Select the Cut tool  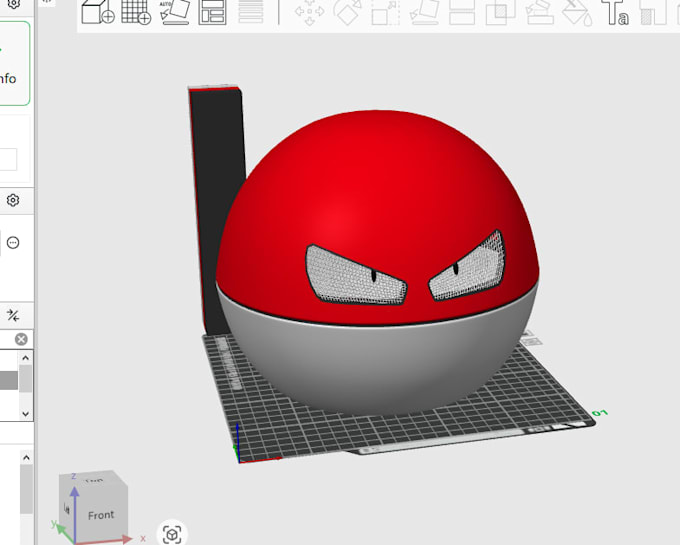tap(462, 12)
